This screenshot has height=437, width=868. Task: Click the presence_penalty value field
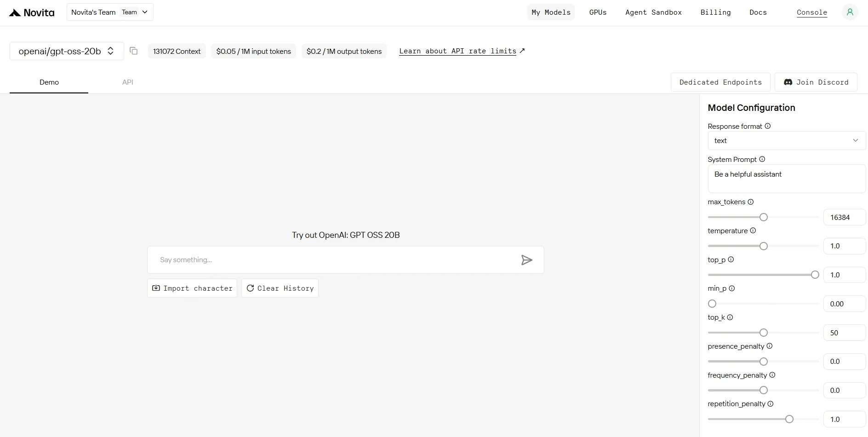pos(845,362)
